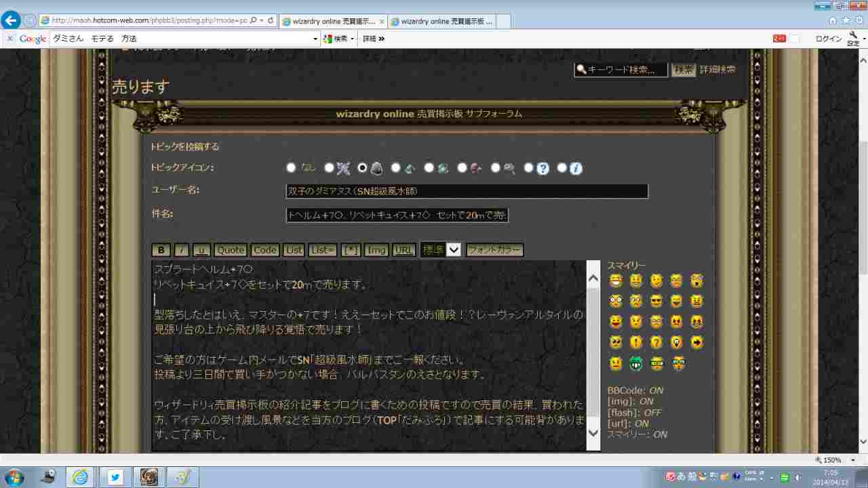Open Internet Explorer from the taskbar
Image resolution: width=868 pixels, height=488 pixels.
tap(80, 477)
